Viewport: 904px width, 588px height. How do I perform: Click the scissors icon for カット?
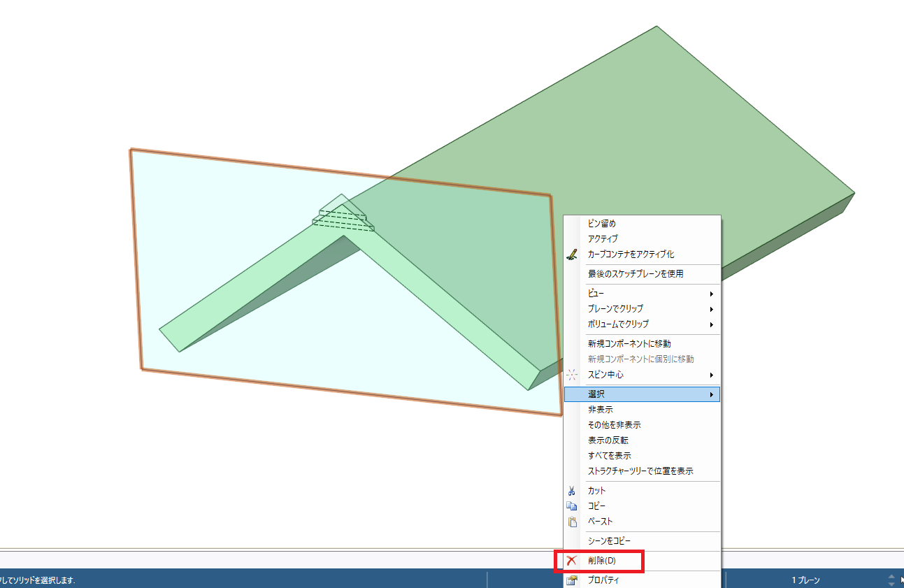(x=572, y=491)
